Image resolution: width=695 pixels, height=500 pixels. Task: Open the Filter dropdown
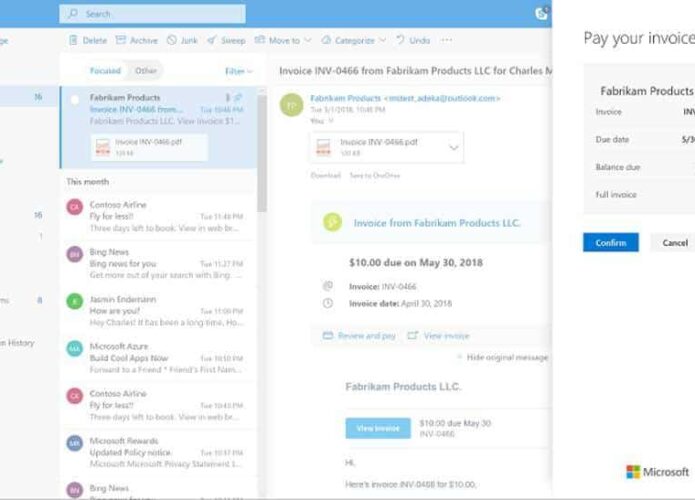(x=238, y=71)
